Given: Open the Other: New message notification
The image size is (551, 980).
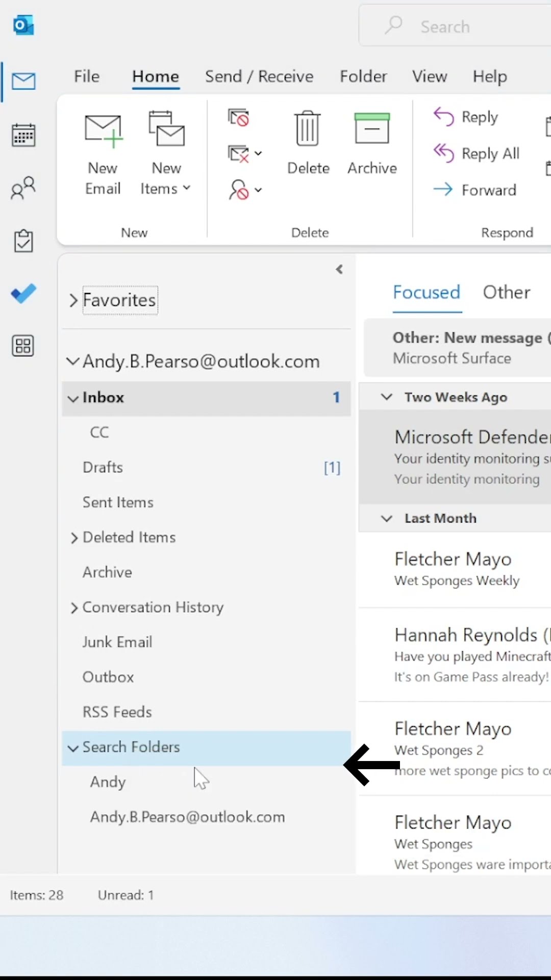Looking at the screenshot, I should click(457, 348).
